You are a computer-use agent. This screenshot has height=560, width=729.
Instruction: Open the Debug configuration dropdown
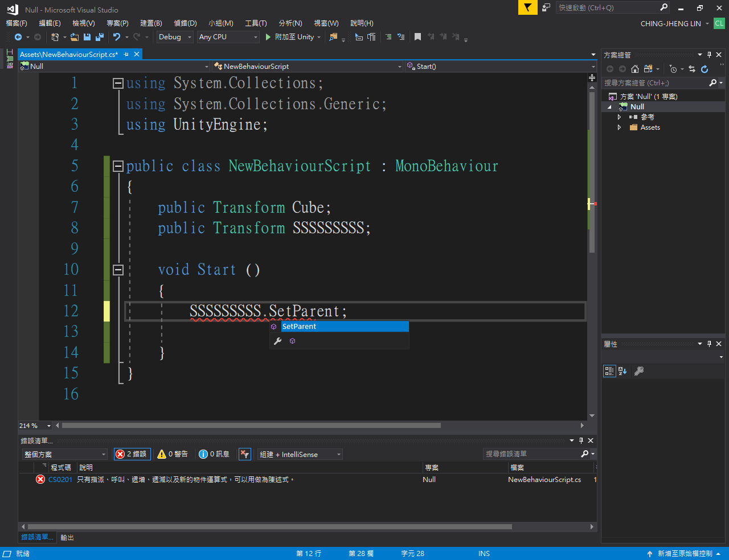175,37
